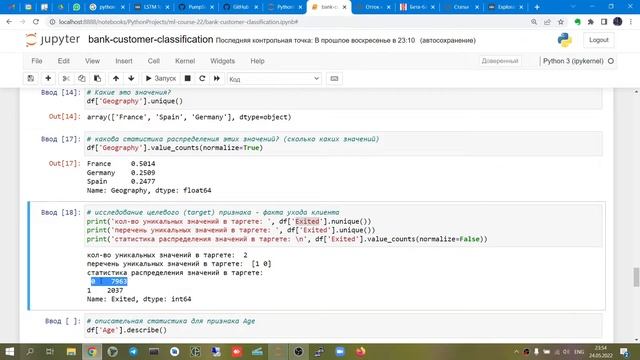Click output value Spain 0.2477
Image resolution: width=640 pixels, height=360 pixels.
[121, 181]
